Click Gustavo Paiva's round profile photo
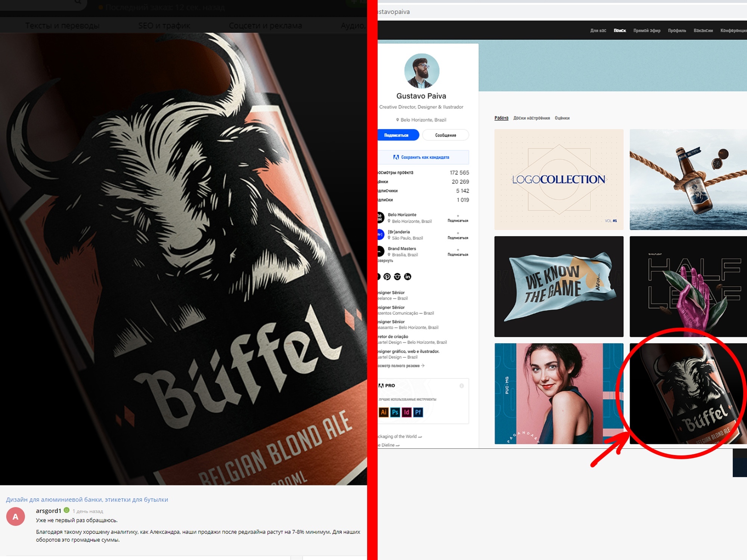This screenshot has height=560, width=747. 422,71
